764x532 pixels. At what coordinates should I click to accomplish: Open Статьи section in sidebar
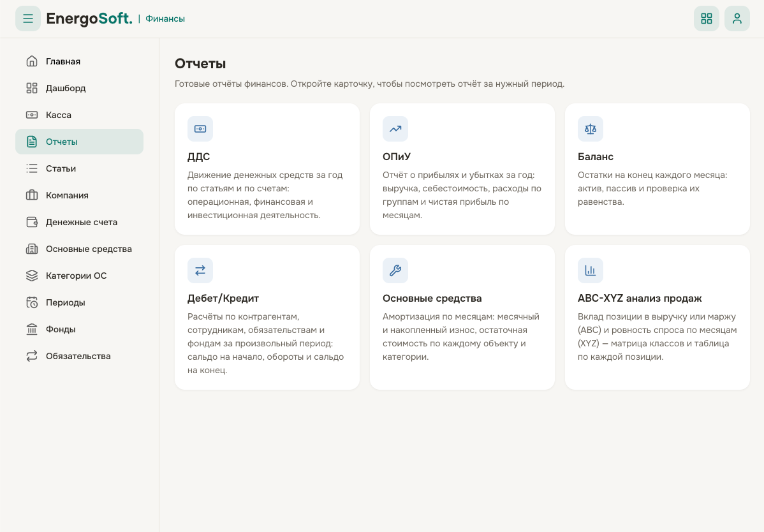pyautogui.click(x=80, y=168)
